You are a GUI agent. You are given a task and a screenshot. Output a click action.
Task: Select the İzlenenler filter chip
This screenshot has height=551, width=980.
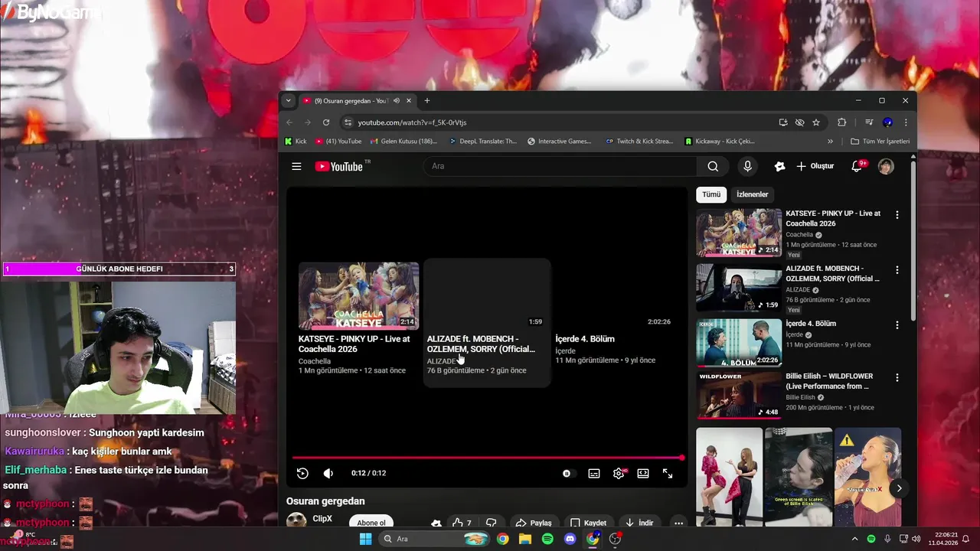click(752, 194)
